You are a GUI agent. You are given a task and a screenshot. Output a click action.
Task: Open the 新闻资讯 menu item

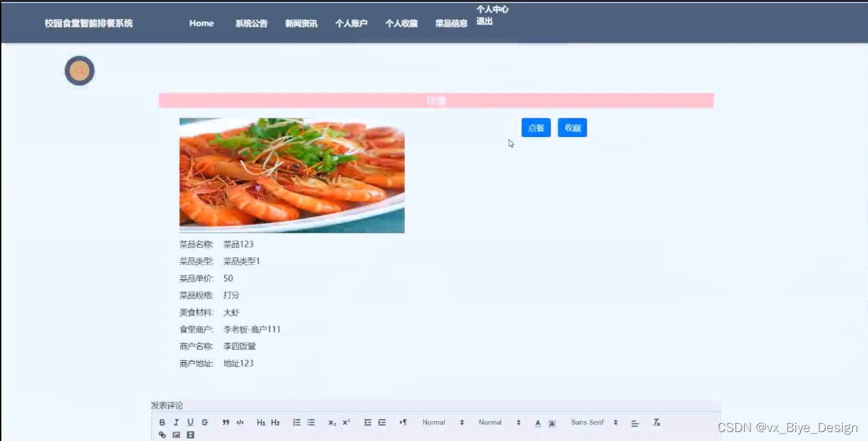click(x=301, y=23)
